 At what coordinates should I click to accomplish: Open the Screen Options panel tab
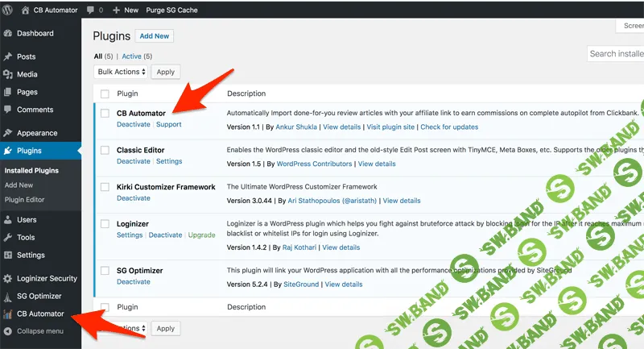[x=632, y=26]
